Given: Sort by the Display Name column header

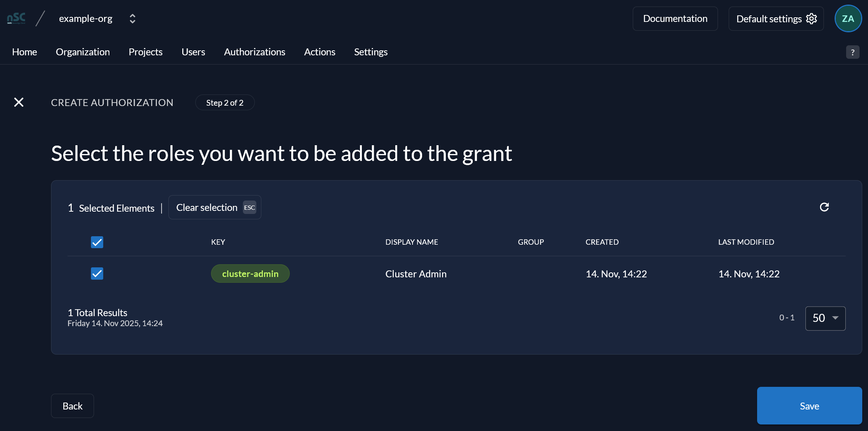Looking at the screenshot, I should click(x=412, y=242).
